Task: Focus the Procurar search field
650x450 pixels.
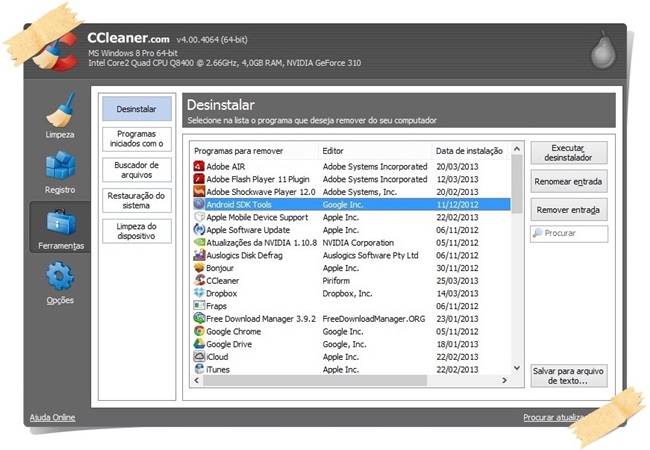Action: coord(569,233)
